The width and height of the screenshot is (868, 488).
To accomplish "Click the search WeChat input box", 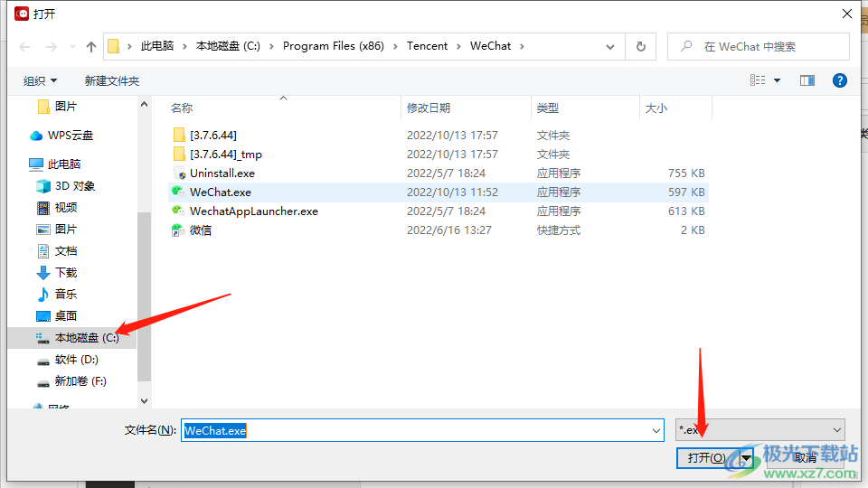I will coord(759,46).
